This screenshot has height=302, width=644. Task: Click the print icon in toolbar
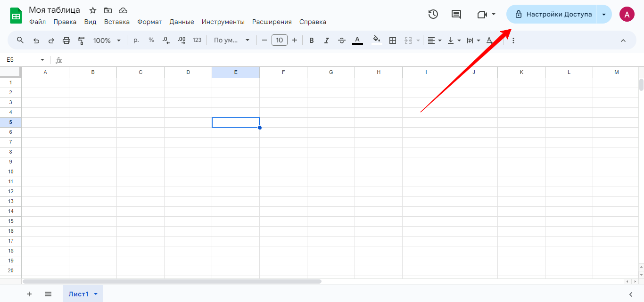(x=66, y=41)
